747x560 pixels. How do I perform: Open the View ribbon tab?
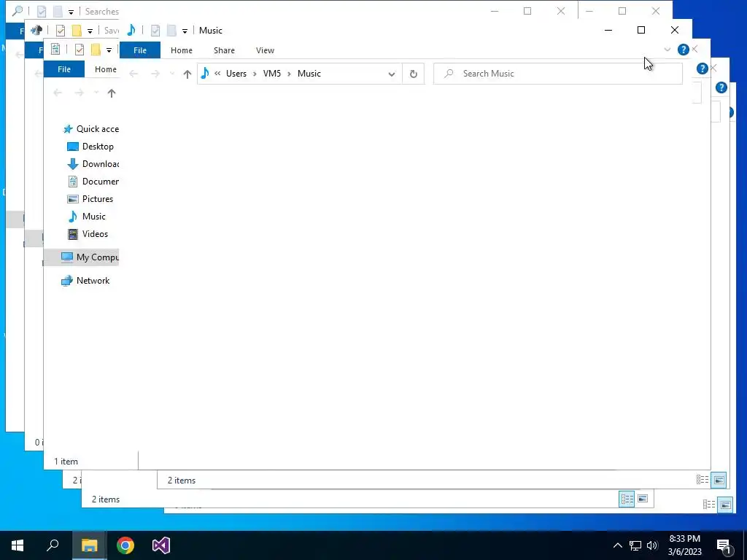[265, 50]
